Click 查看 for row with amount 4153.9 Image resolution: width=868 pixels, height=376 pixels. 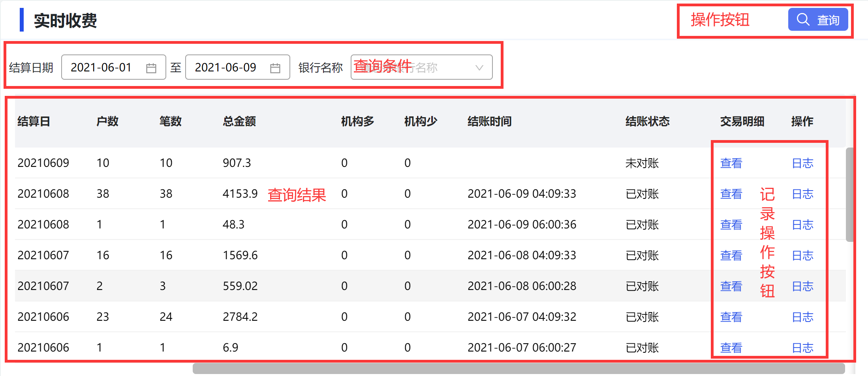click(731, 194)
